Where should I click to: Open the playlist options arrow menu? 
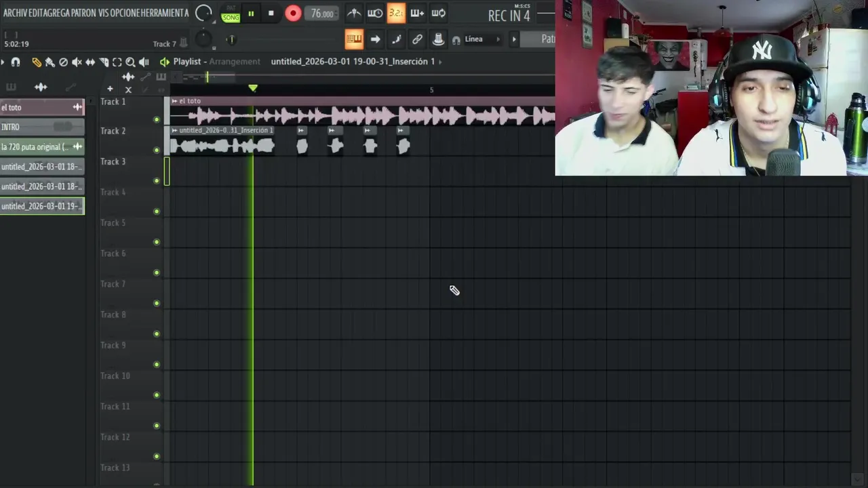(3, 62)
